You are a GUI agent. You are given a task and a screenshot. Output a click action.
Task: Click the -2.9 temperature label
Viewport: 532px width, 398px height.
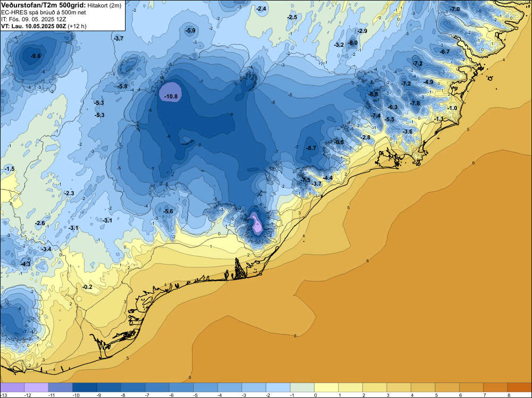[x=362, y=31]
